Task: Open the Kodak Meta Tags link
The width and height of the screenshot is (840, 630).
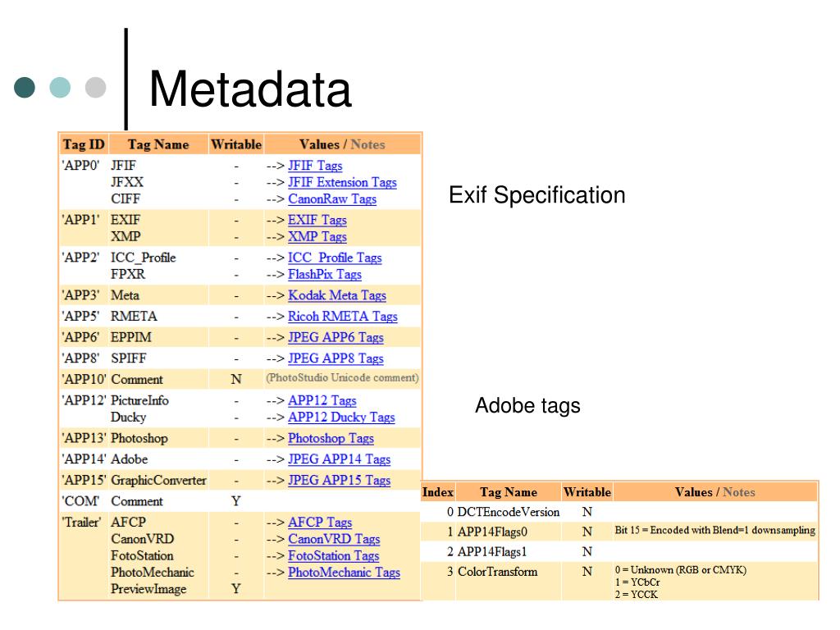Action: [337, 295]
